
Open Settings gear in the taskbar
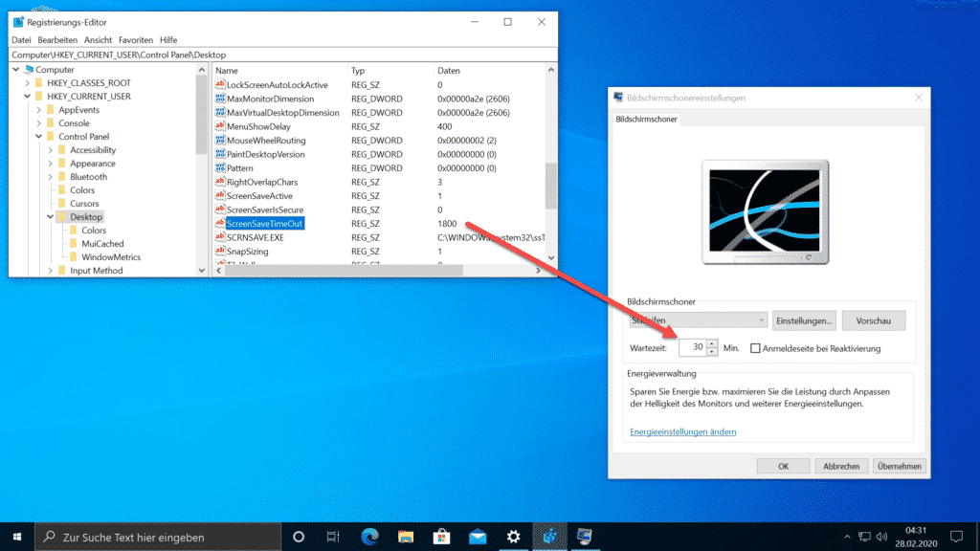click(513, 537)
